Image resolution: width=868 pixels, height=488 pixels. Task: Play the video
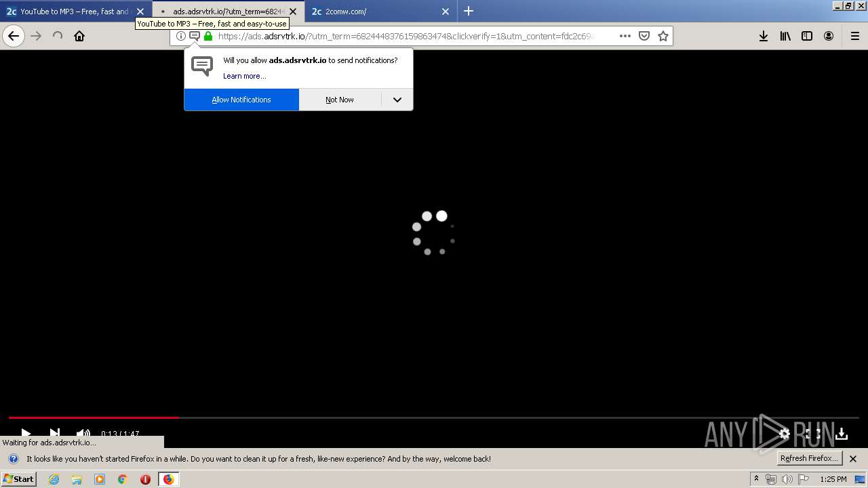pyautogui.click(x=26, y=434)
